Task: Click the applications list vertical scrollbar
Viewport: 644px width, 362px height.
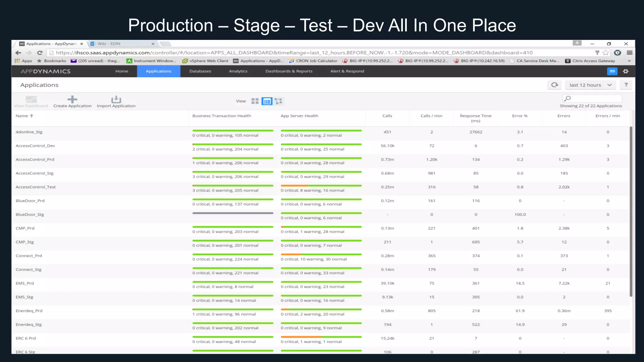Action: coord(631,211)
